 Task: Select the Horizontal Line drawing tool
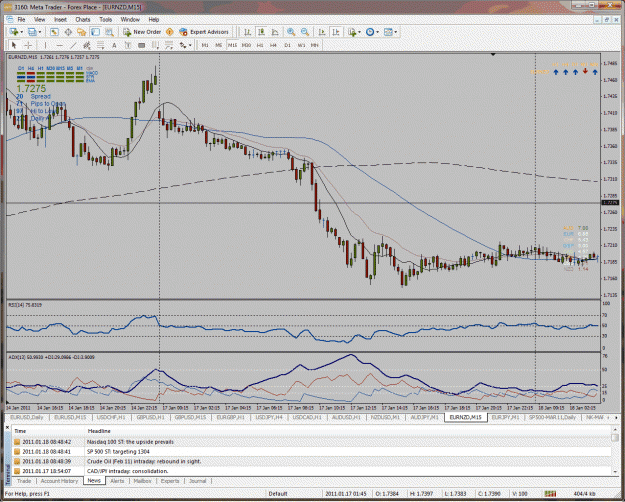(59, 45)
